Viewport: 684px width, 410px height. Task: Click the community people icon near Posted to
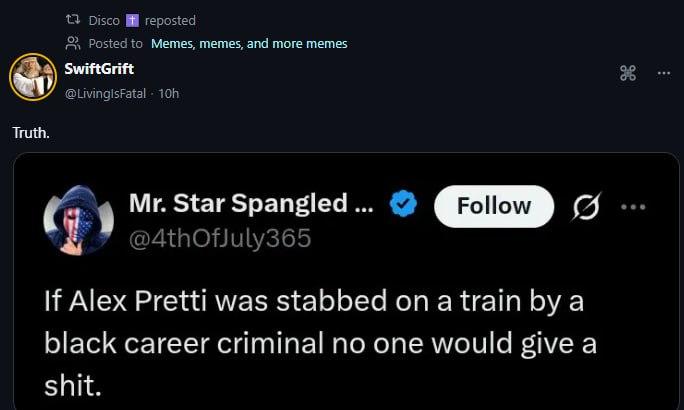pos(72,43)
